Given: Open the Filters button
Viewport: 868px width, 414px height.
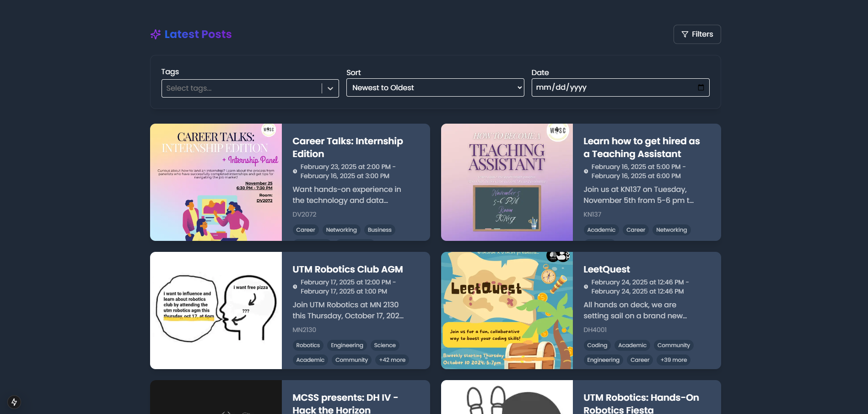Looking at the screenshot, I should [697, 34].
